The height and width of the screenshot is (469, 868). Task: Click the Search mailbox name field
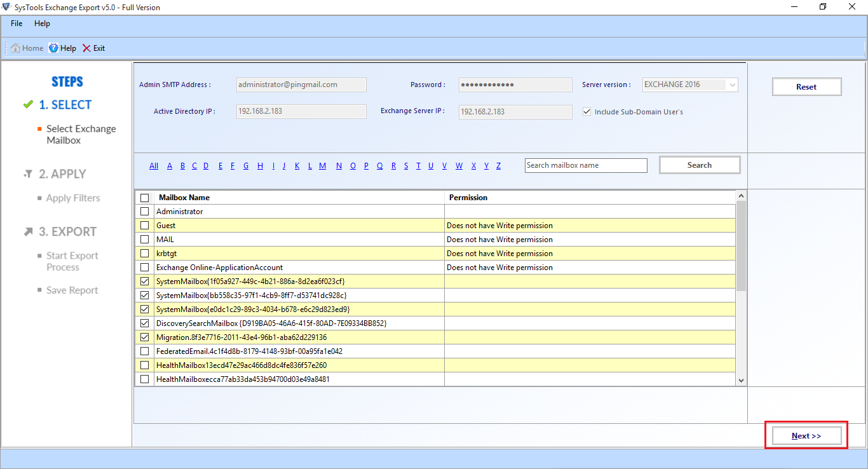pos(586,165)
